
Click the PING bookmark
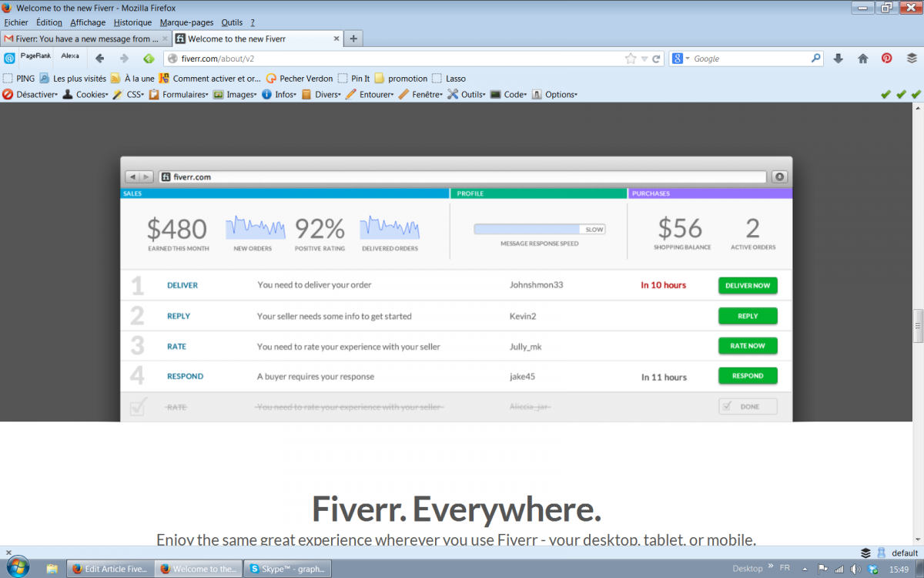click(x=19, y=78)
